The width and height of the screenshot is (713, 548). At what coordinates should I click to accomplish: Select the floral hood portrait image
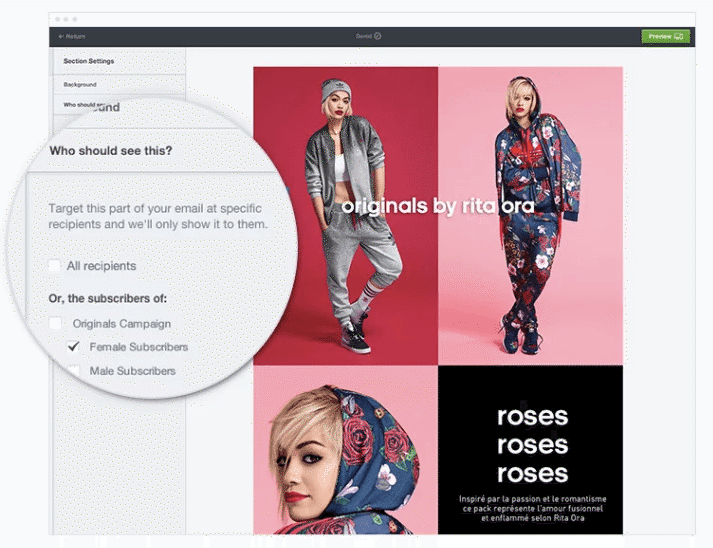[346, 449]
